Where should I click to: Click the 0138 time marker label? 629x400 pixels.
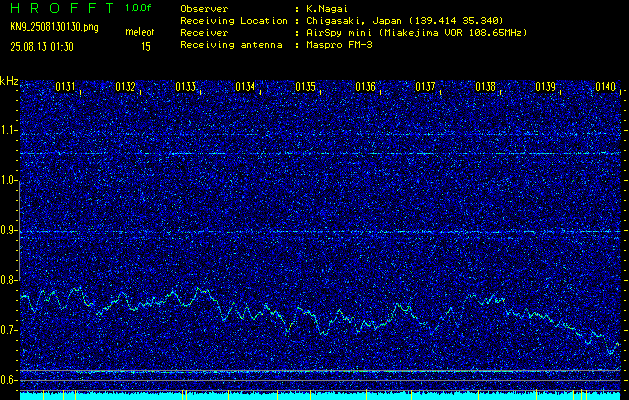(485, 87)
